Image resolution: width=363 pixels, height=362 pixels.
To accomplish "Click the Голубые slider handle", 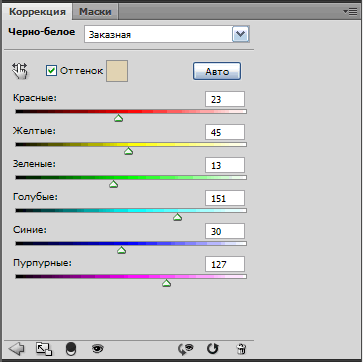I will click(x=177, y=217).
